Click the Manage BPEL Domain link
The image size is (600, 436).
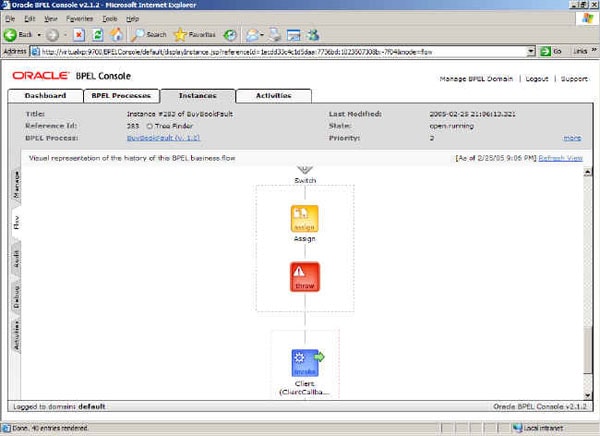coord(476,78)
